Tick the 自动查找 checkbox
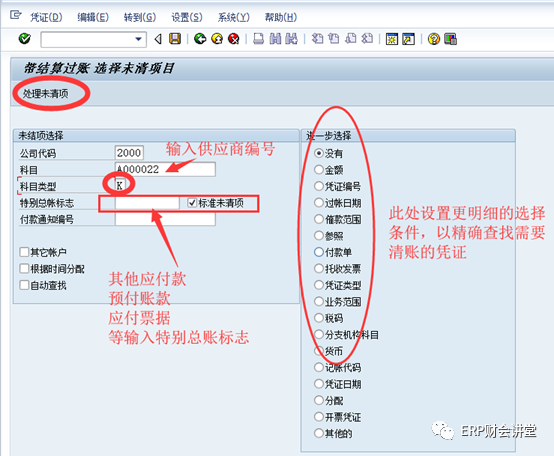 pos(24,285)
